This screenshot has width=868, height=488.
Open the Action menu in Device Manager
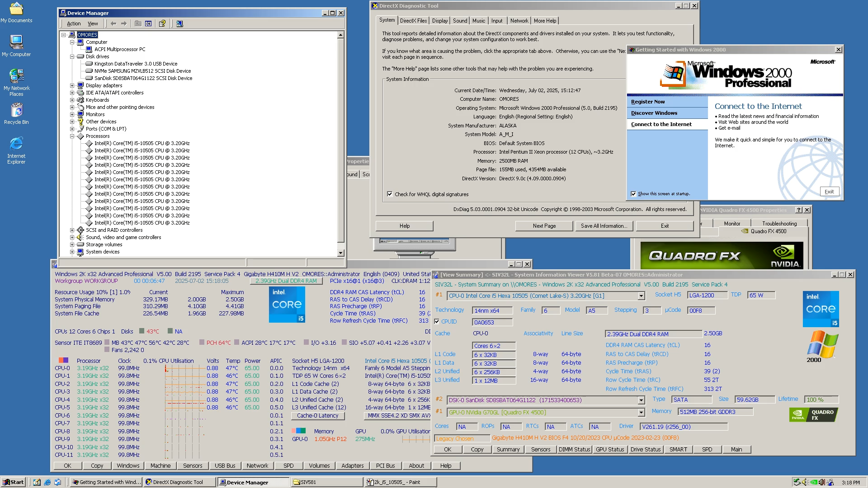(74, 23)
